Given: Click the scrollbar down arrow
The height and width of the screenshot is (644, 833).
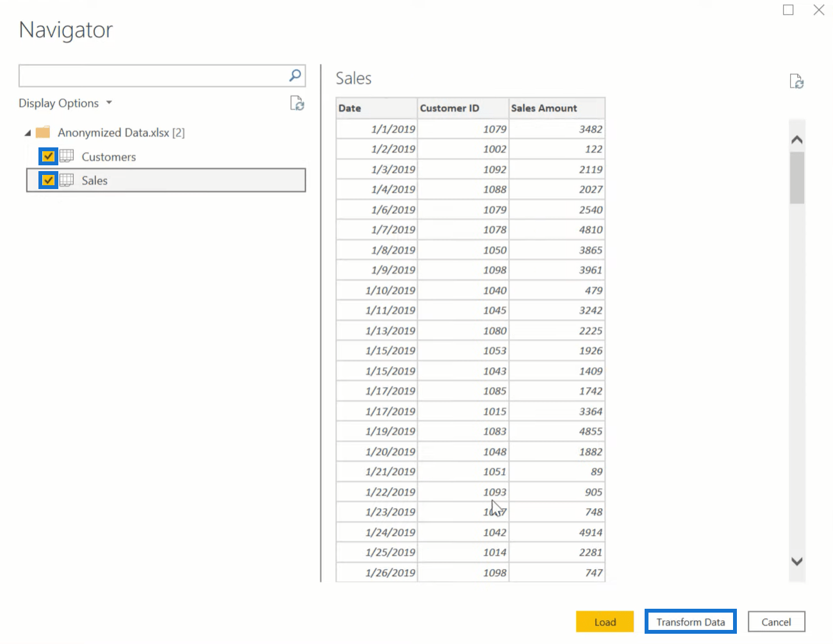Looking at the screenshot, I should tap(797, 561).
